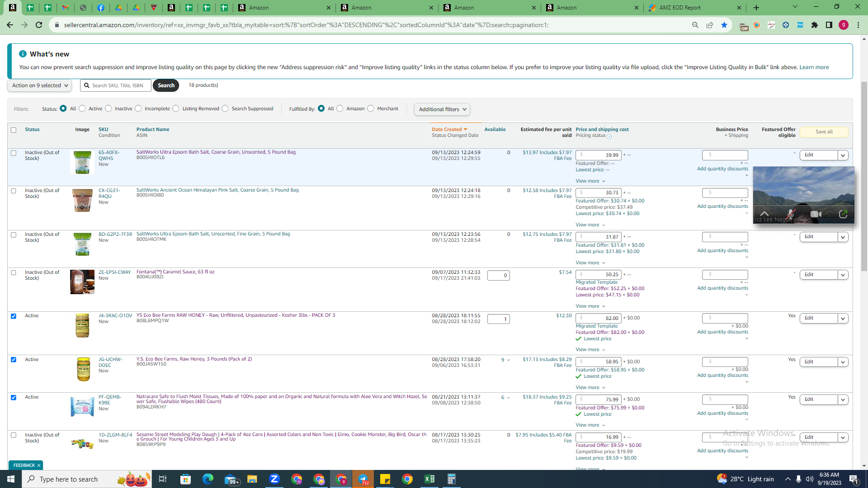The width and height of the screenshot is (868, 488).
Task: Click the Save all button
Action: point(824,132)
